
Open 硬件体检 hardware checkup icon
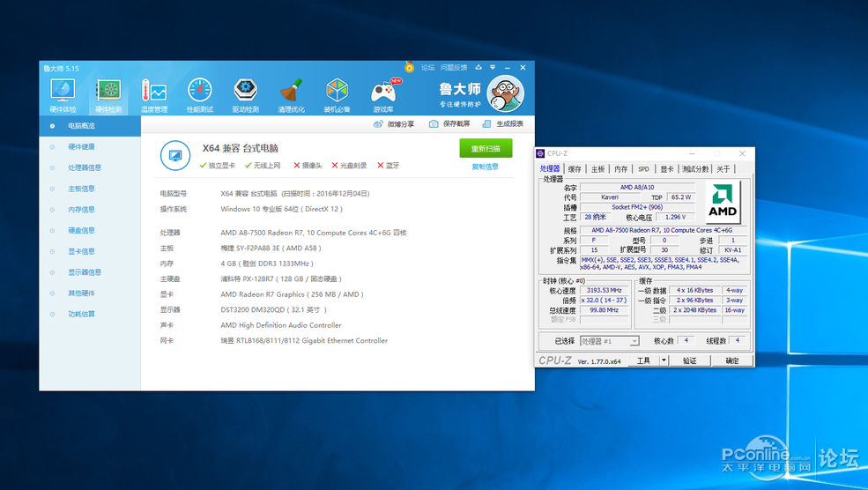[63, 95]
